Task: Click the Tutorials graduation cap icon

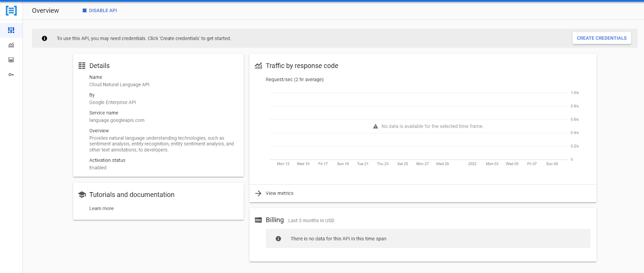Action: tap(82, 195)
